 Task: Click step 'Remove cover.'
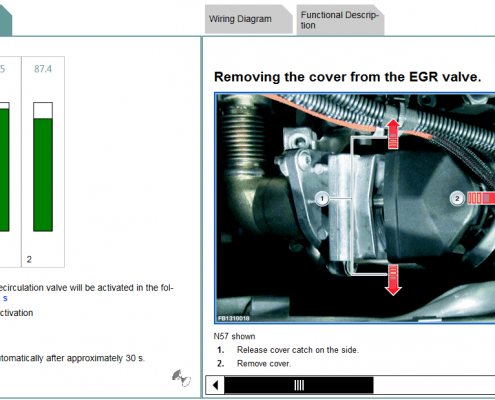click(x=264, y=364)
